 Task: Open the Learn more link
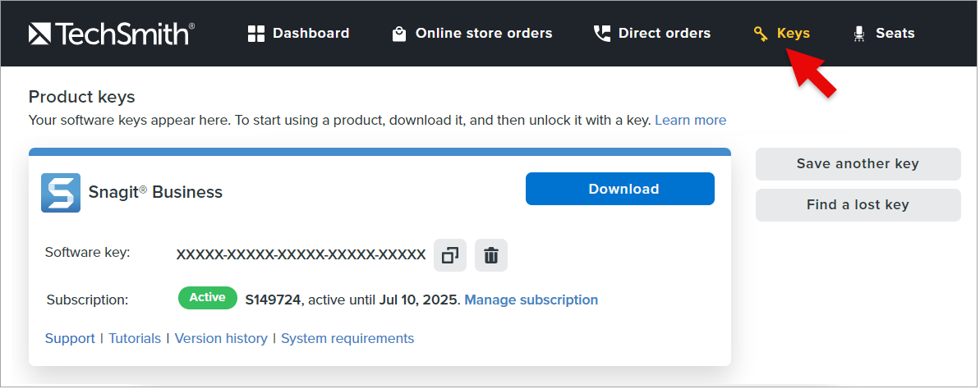point(690,121)
